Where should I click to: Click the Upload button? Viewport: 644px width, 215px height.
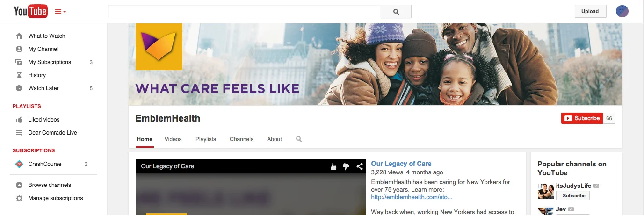pyautogui.click(x=590, y=11)
